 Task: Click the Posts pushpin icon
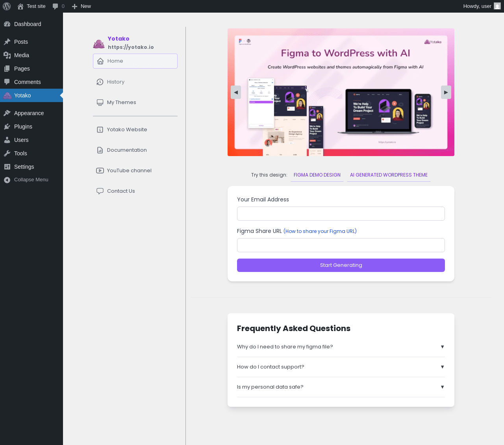pyautogui.click(x=7, y=42)
